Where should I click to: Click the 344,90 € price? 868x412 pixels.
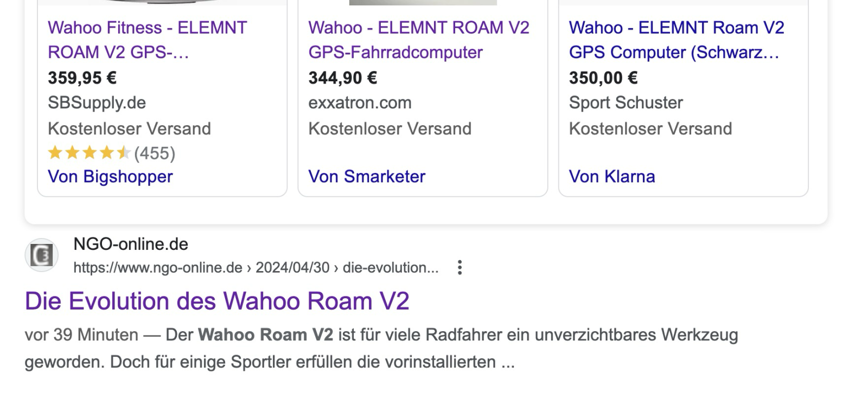tap(342, 78)
